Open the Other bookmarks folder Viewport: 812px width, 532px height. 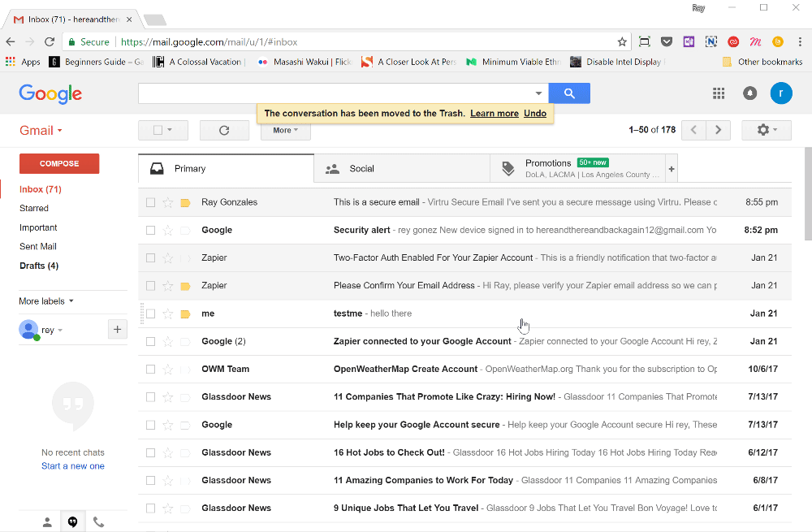click(x=762, y=62)
